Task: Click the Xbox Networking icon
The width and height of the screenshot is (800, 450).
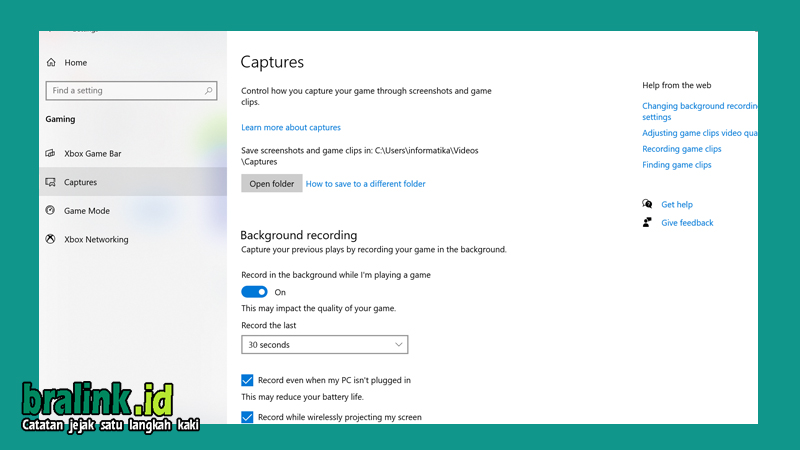Action: click(x=51, y=239)
